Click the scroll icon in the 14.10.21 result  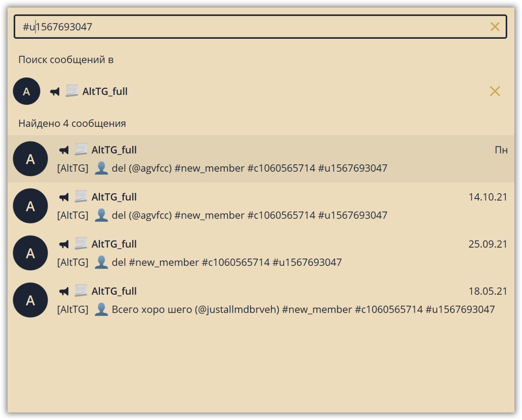pyautogui.click(x=81, y=197)
